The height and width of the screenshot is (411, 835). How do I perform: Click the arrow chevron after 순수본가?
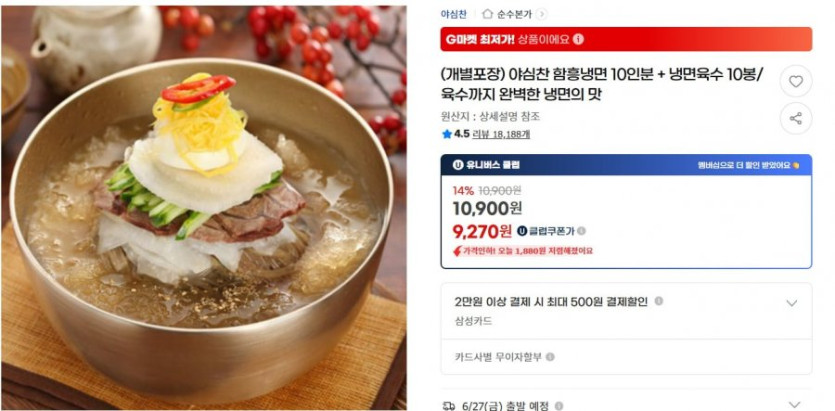(x=542, y=14)
